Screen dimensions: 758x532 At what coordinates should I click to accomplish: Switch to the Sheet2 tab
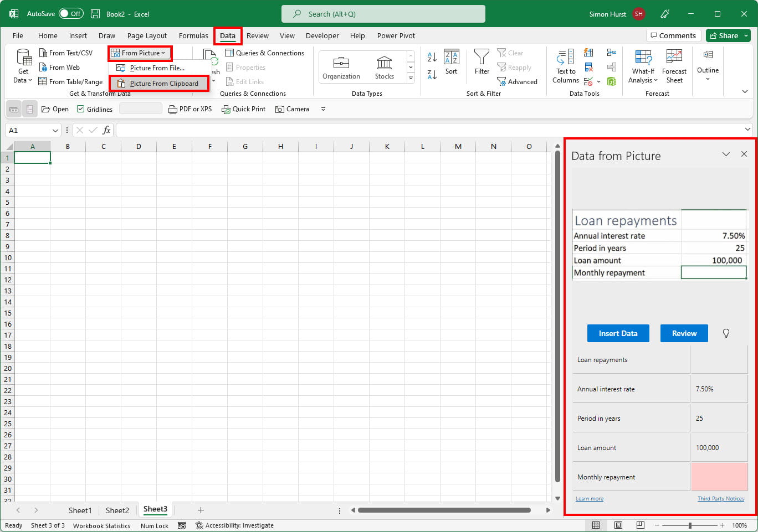coord(117,510)
